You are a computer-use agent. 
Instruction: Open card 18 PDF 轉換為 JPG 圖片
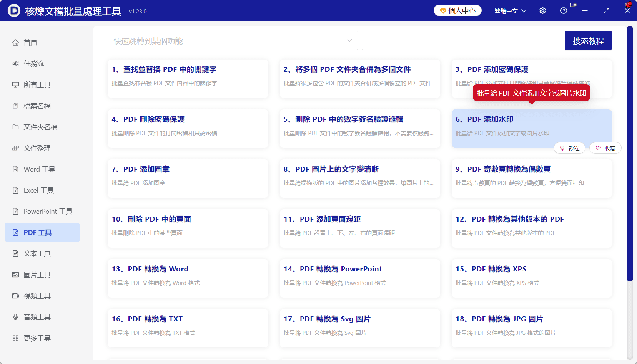point(532,328)
